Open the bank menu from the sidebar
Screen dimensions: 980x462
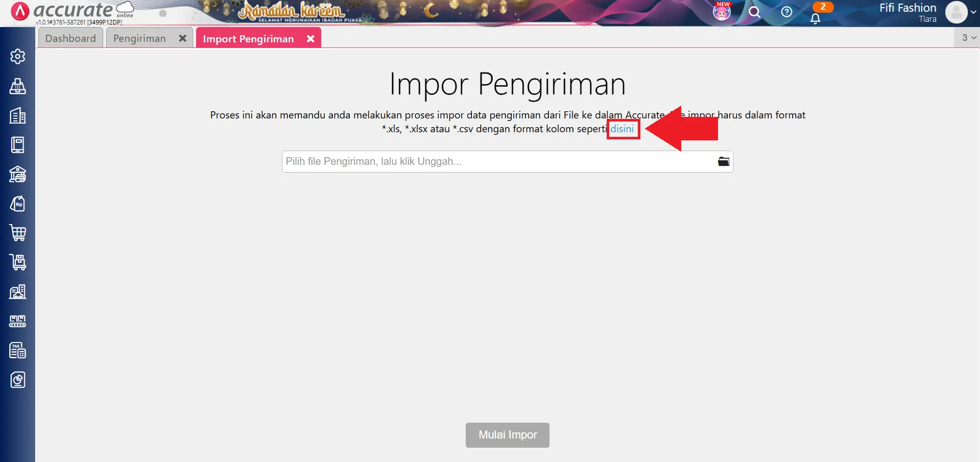point(18,174)
